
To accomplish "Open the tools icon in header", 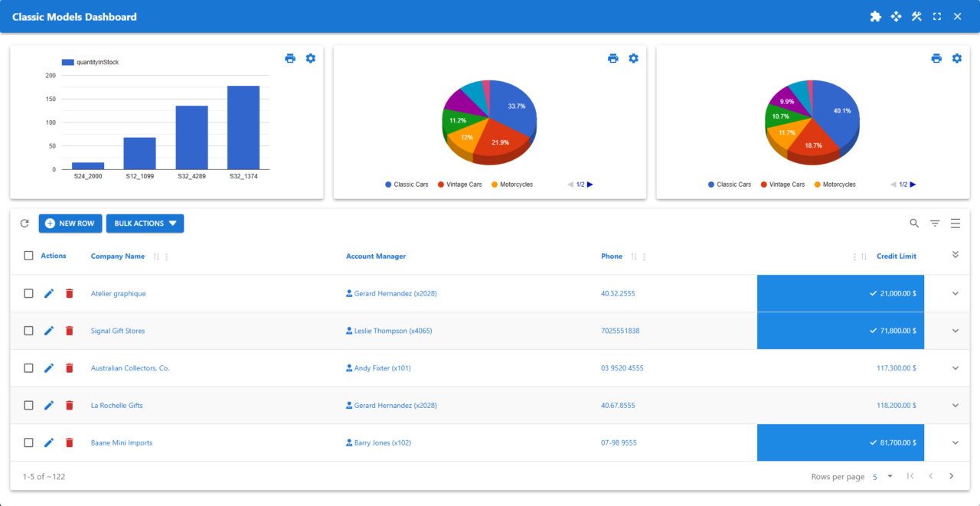I will coord(916,16).
